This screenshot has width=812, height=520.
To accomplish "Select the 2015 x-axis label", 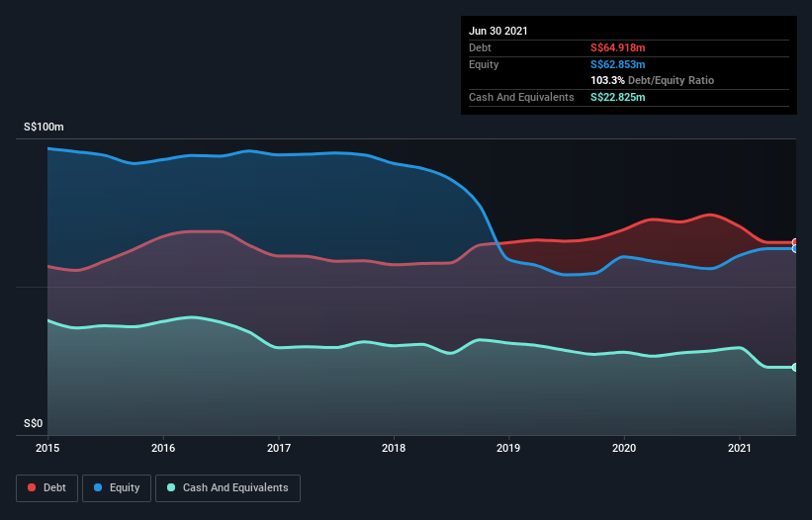I will pos(47,448).
